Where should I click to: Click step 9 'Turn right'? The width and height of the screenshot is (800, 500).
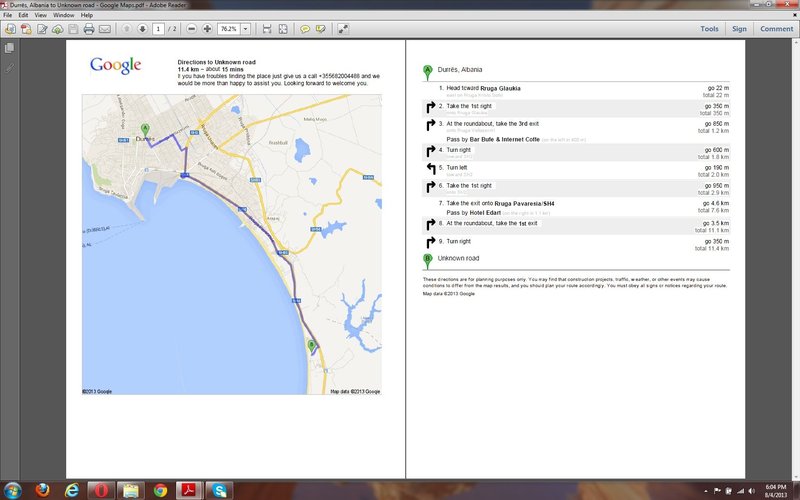(459, 241)
